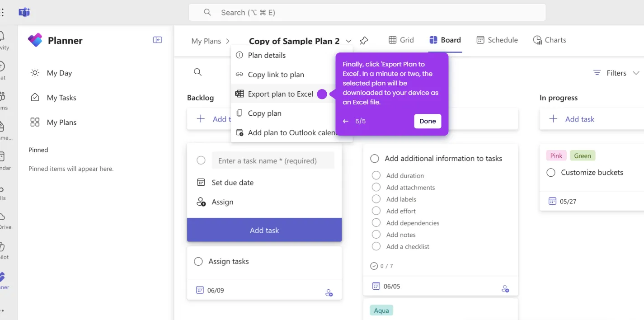644x320 pixels.
Task: Click the Planner app logo
Action: [x=35, y=40]
